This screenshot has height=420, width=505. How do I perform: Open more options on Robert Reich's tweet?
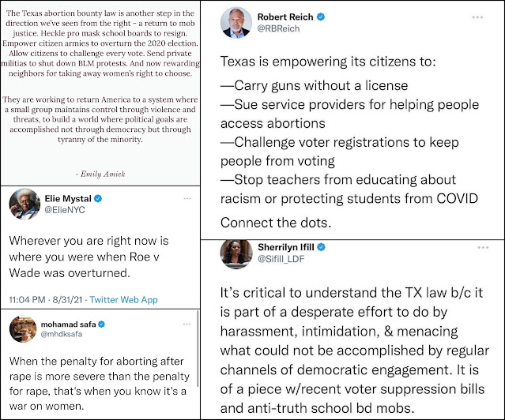tap(477, 17)
